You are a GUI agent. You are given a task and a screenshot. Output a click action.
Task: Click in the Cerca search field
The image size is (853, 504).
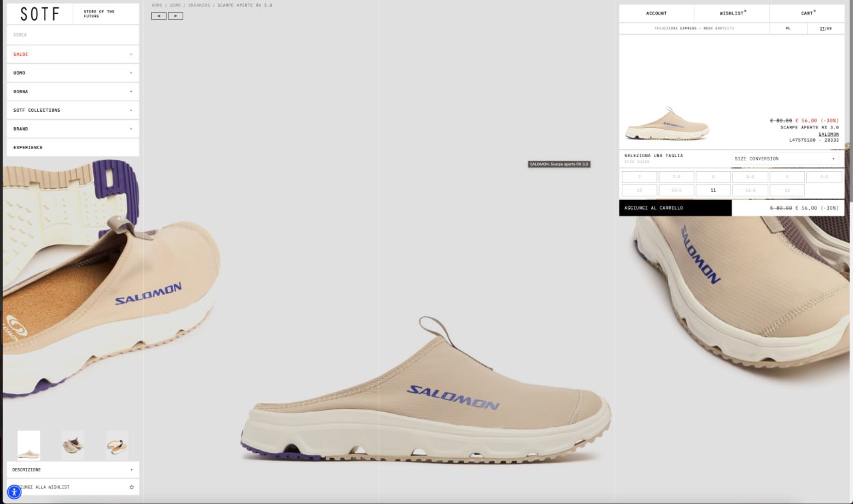point(73,35)
